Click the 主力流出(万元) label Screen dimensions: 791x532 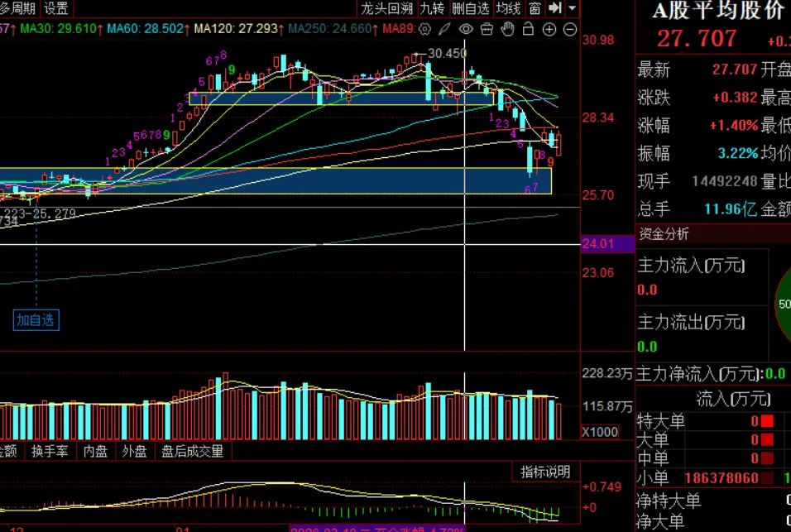(691, 322)
